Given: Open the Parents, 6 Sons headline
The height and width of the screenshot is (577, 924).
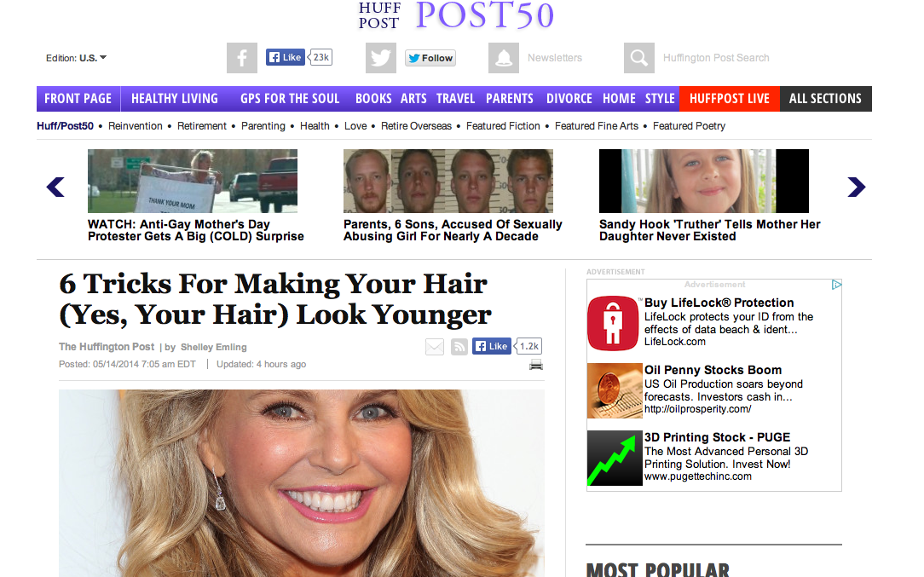Looking at the screenshot, I should 453,230.
